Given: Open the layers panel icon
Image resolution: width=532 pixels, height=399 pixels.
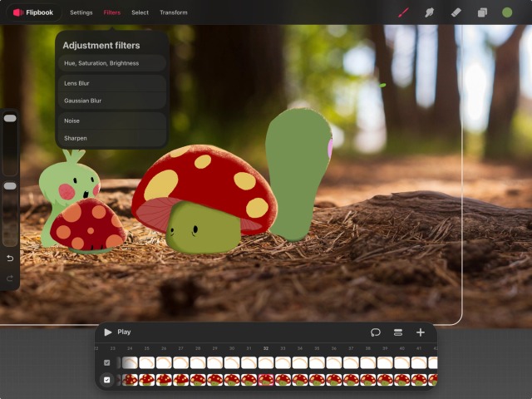Looking at the screenshot, I should tap(481, 12).
